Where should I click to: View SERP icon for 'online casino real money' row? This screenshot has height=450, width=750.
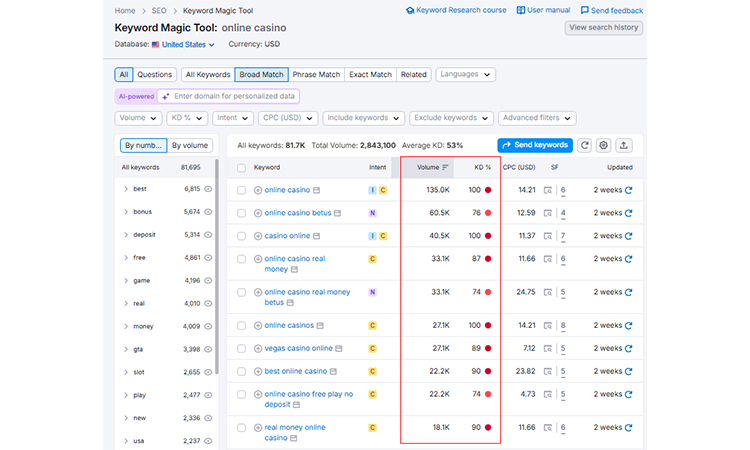tap(548, 259)
